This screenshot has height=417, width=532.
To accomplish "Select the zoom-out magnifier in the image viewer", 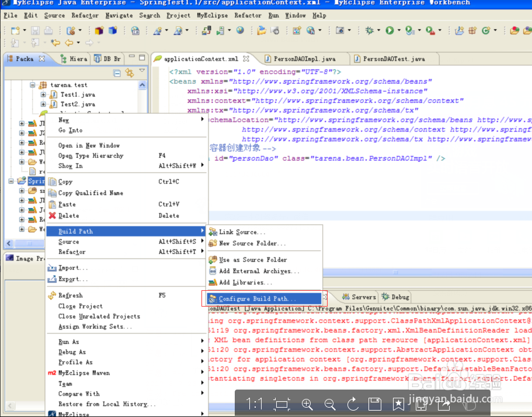I will 330,404.
